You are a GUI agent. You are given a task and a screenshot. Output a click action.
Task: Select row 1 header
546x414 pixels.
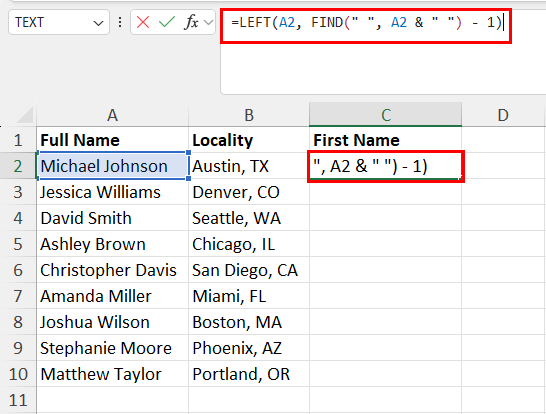[18, 140]
